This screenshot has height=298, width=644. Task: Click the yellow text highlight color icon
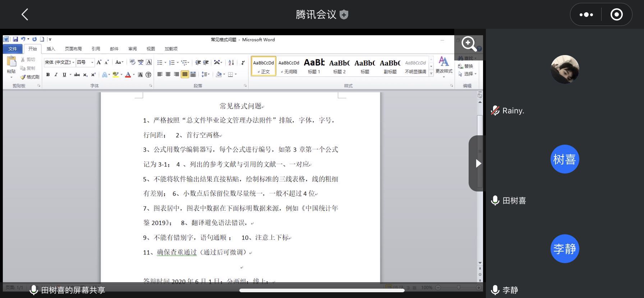[115, 74]
